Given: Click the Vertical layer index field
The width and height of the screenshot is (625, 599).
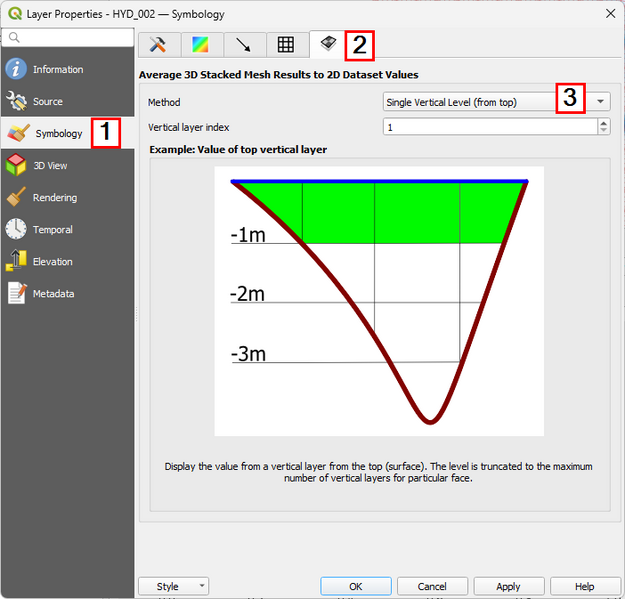Looking at the screenshot, I should coord(488,127).
